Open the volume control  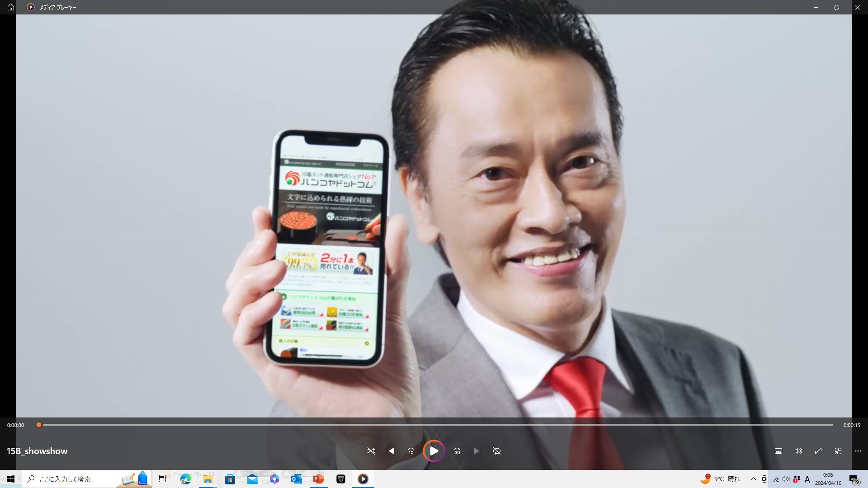798,451
